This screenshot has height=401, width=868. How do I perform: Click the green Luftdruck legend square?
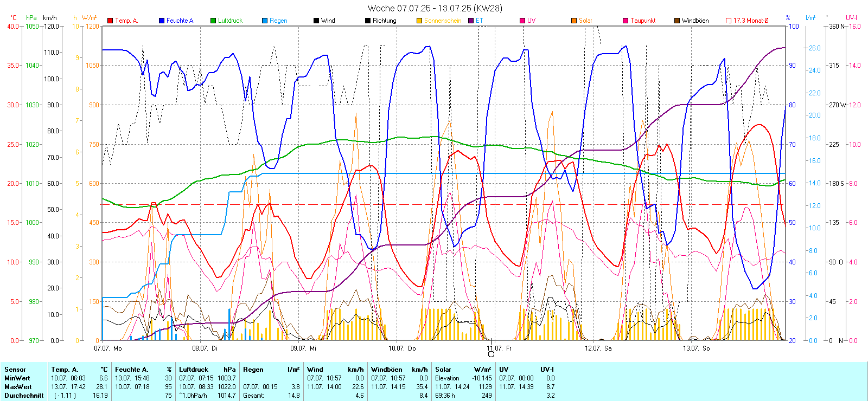[x=213, y=21]
